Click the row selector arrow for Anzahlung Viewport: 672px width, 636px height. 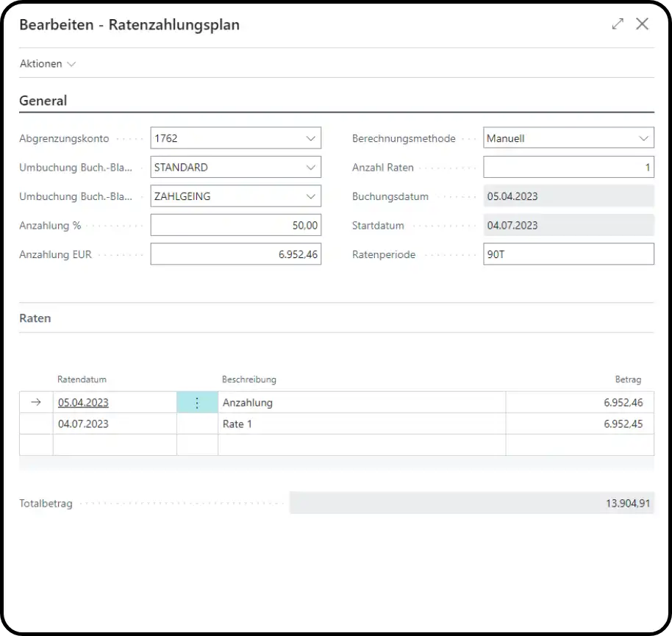36,403
